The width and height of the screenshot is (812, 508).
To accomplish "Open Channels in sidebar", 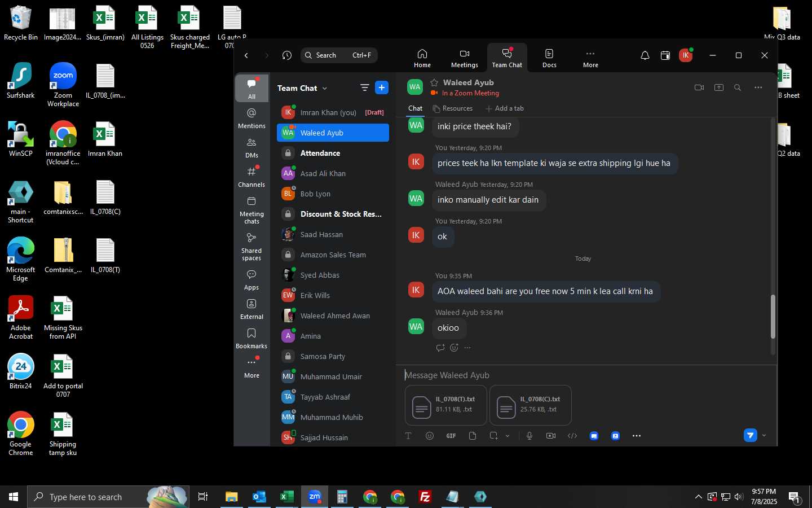I will (x=251, y=177).
